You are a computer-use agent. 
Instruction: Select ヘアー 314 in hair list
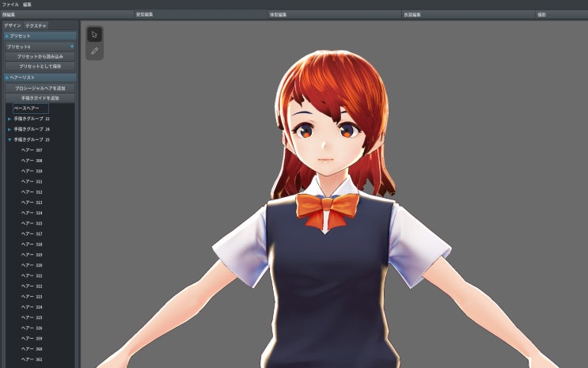point(32,214)
